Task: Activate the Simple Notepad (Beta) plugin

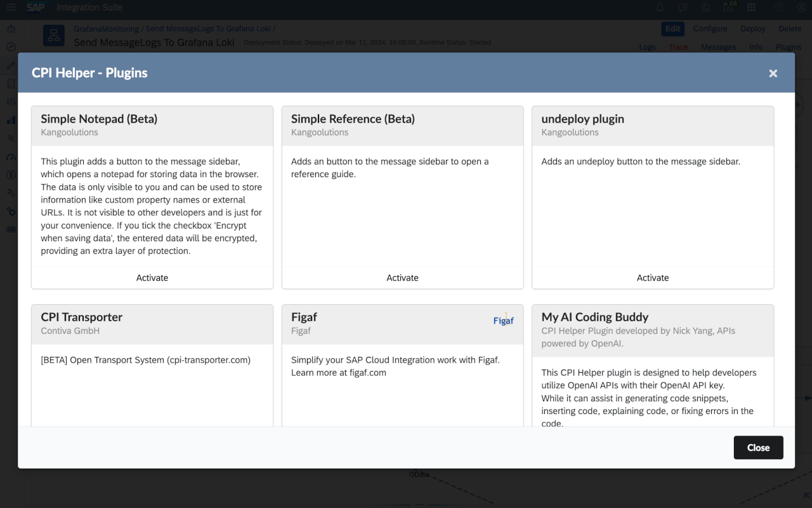Action: point(152,277)
